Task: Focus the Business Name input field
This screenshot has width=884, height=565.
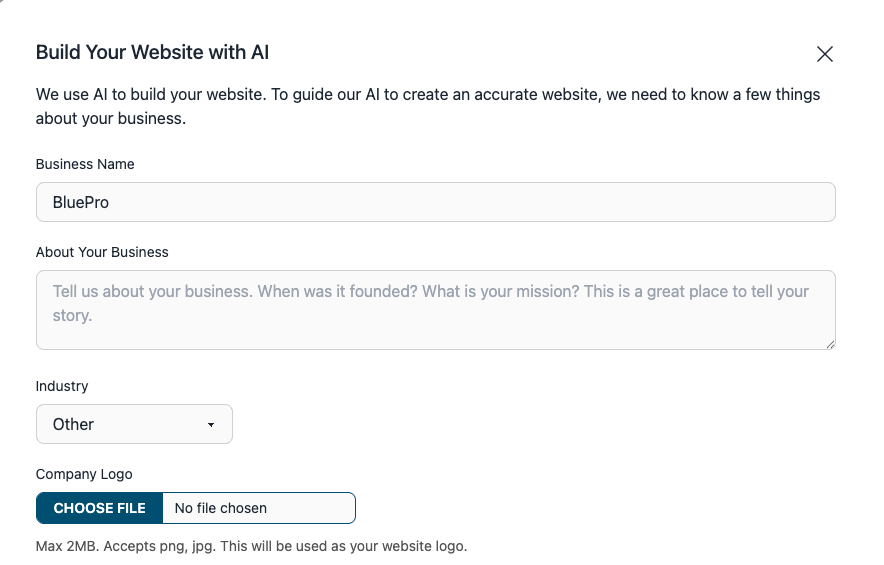Action: 436,202
